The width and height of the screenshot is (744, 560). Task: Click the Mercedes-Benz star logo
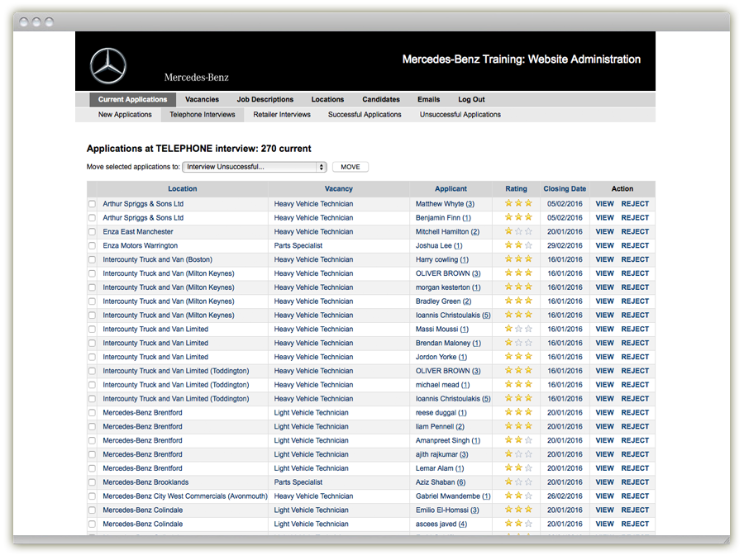coord(108,66)
